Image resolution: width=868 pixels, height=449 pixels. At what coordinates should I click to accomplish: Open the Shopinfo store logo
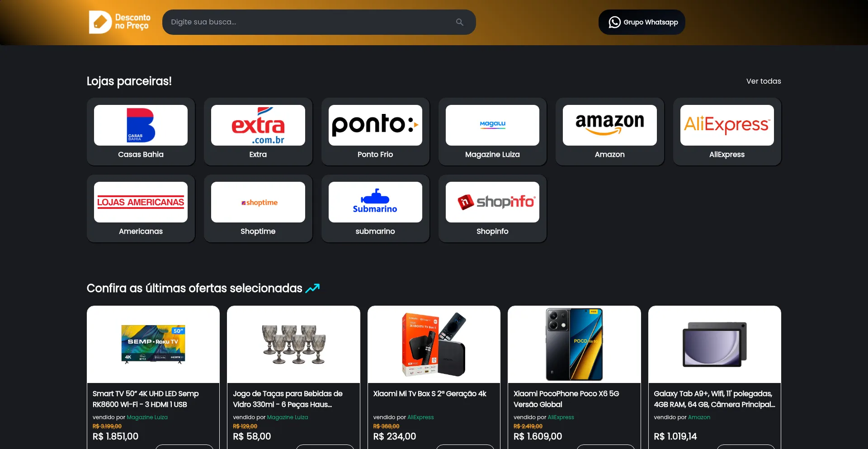pos(492,202)
